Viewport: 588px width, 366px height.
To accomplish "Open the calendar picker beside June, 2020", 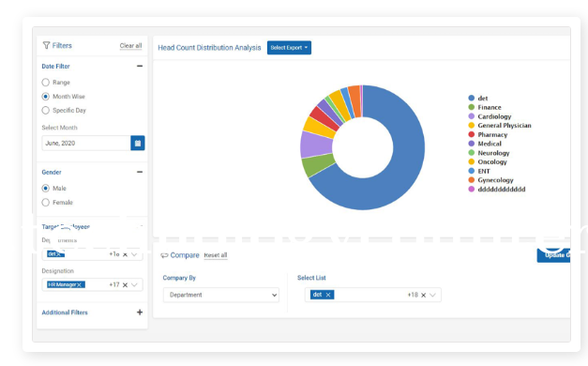I will click(x=138, y=143).
